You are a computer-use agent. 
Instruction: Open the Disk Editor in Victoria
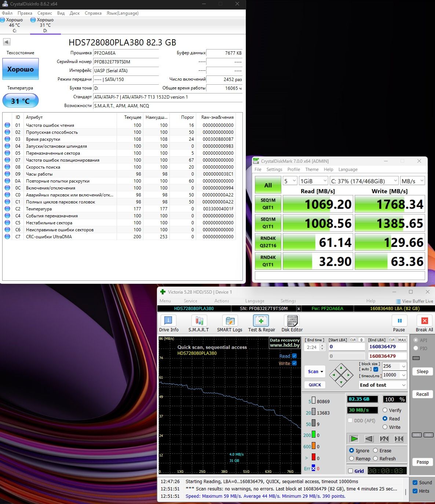click(x=292, y=324)
